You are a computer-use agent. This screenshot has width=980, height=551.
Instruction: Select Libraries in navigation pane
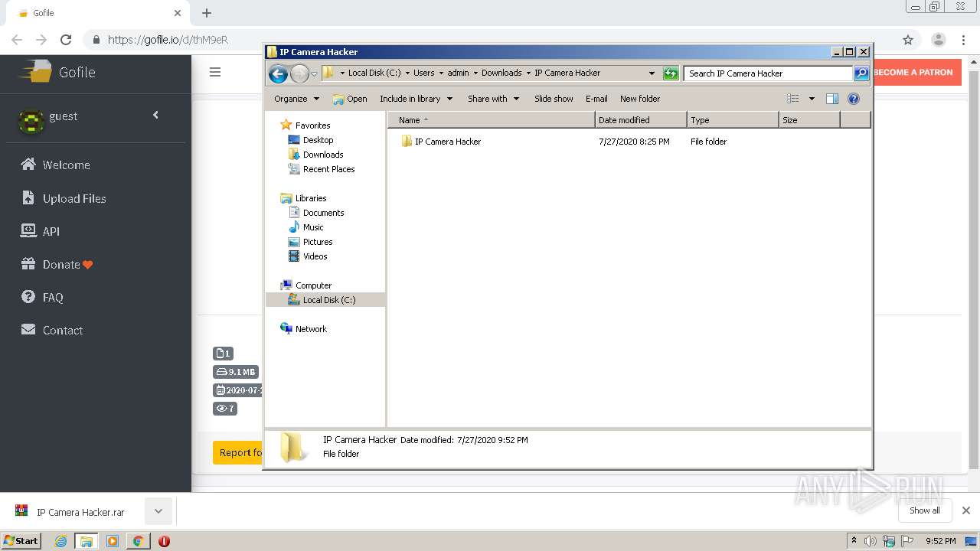point(304,198)
